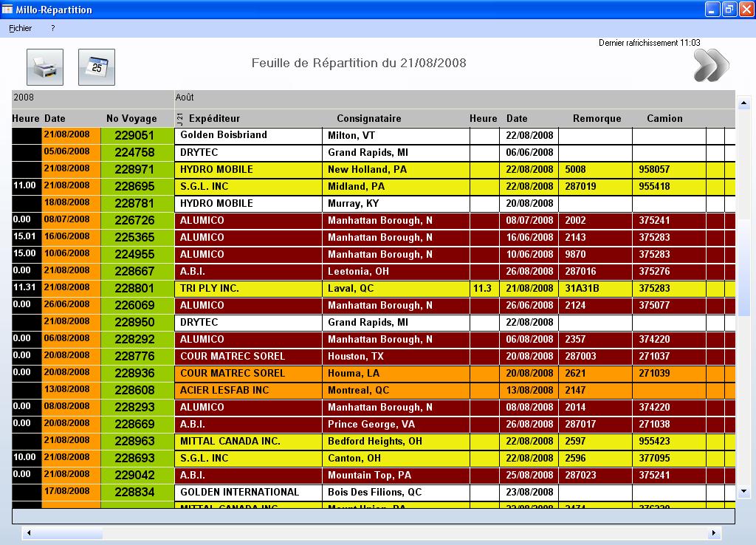
Task: Select voyage number 228667
Action: tap(137, 271)
